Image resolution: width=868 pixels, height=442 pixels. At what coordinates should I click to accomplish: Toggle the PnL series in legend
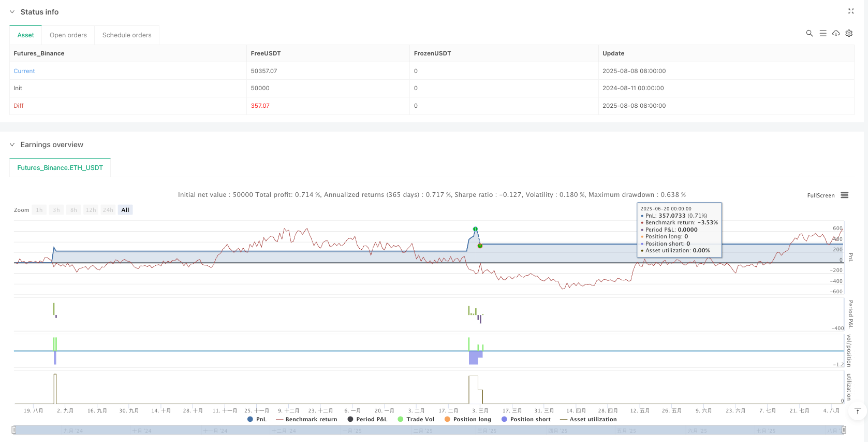click(257, 419)
